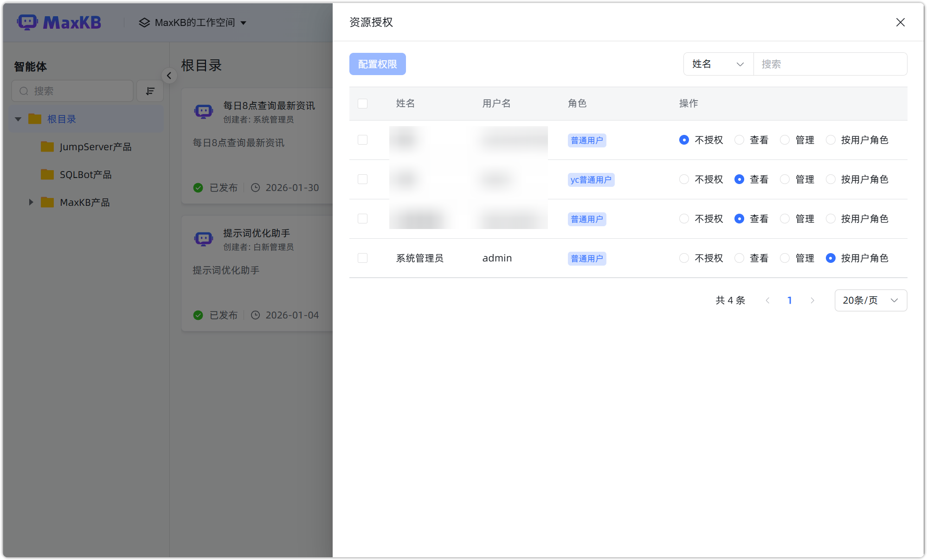Click the robot icon on 每日8点查询最新资讯 card
Image resolution: width=927 pixels, height=560 pixels.
[203, 111]
